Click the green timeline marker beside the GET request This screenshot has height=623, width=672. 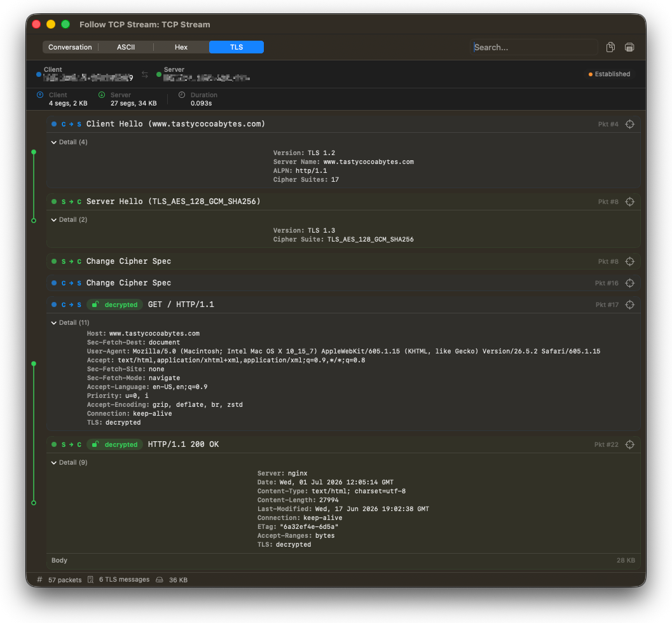(34, 364)
